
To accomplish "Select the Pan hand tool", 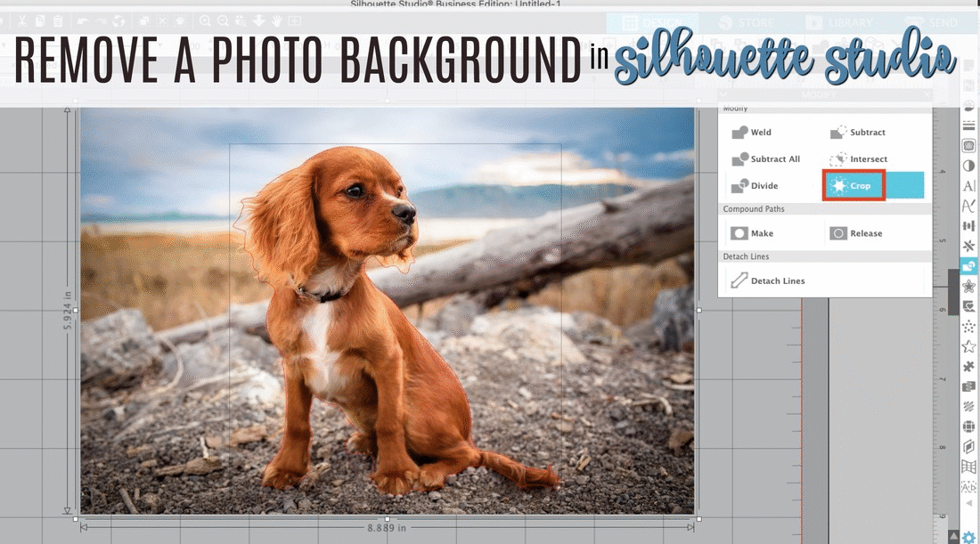I will [x=277, y=21].
